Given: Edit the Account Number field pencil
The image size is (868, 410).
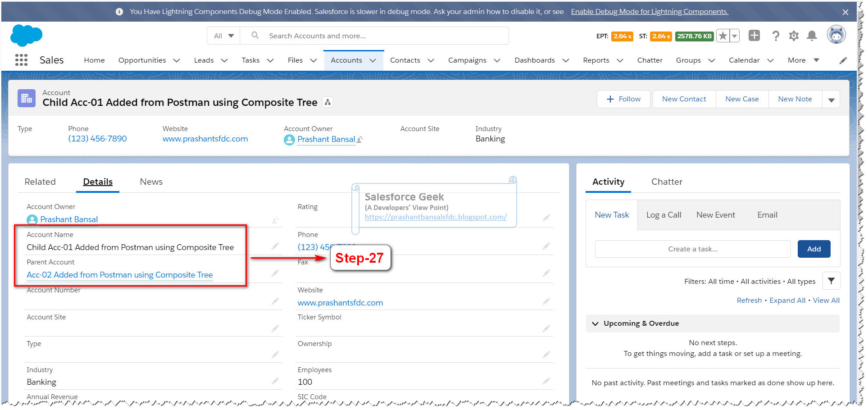Looking at the screenshot, I should (x=275, y=301).
